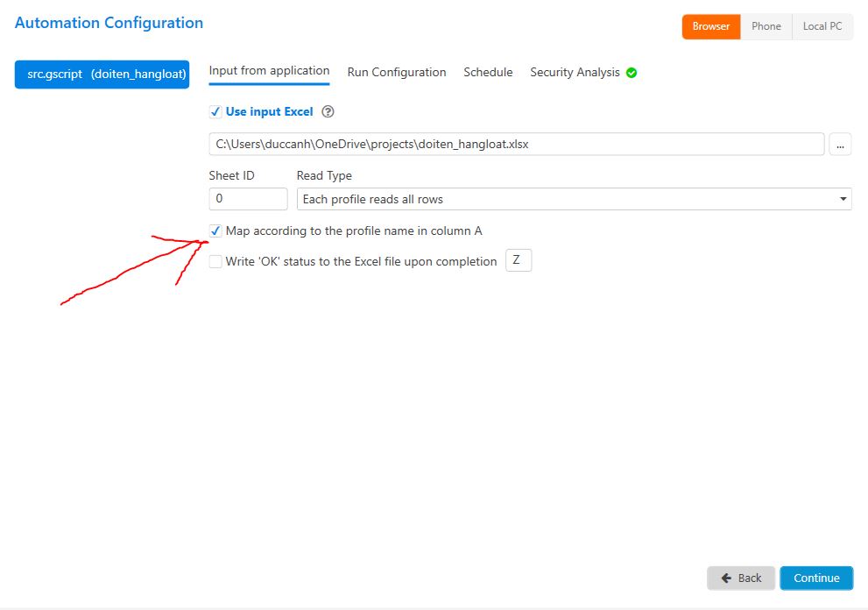Screen dimensions: 868x610
Task: Click the Back button
Action: (741, 578)
